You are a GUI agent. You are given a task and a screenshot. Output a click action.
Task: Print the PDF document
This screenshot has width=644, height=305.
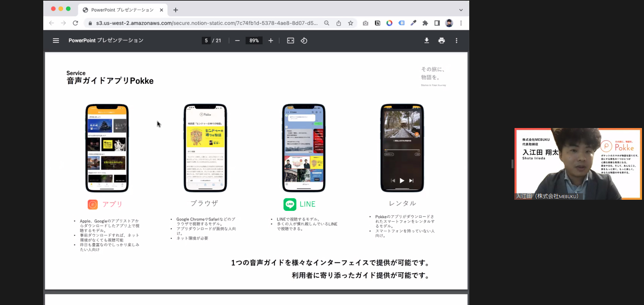coord(442,41)
